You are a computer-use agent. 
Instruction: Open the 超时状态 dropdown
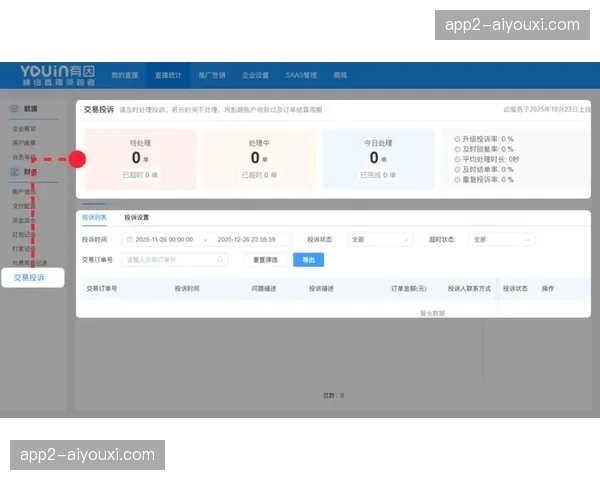(x=502, y=240)
